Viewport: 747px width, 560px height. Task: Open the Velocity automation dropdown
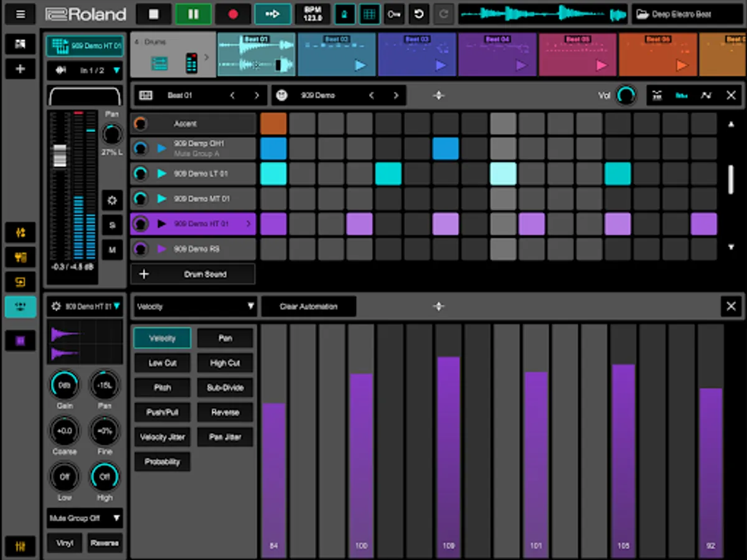pos(195,306)
